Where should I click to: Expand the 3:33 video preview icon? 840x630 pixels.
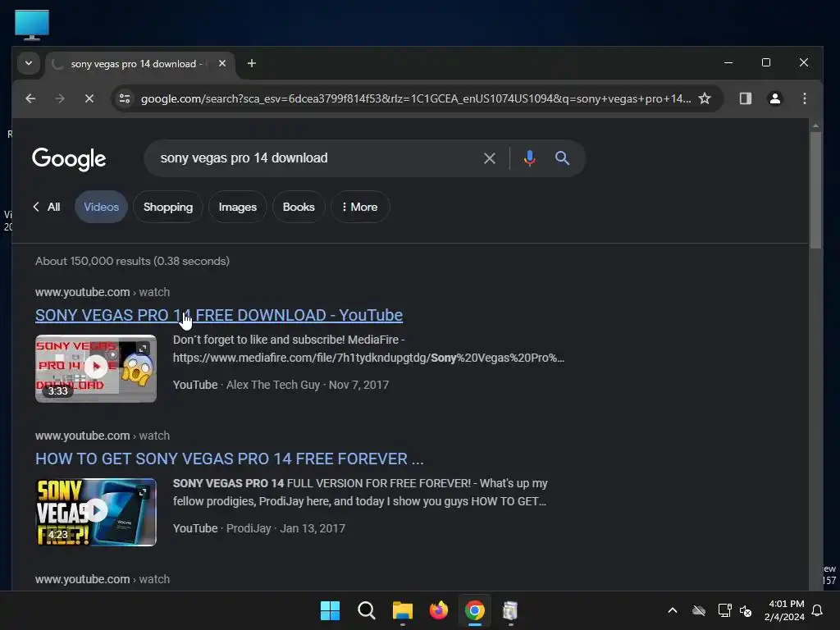coord(143,348)
